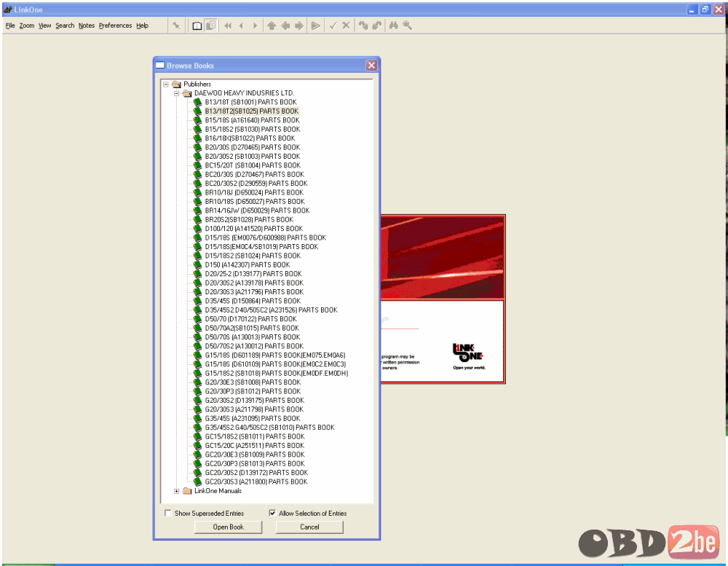This screenshot has width=728, height=566.
Task: Open the File menu
Action: tap(10, 25)
